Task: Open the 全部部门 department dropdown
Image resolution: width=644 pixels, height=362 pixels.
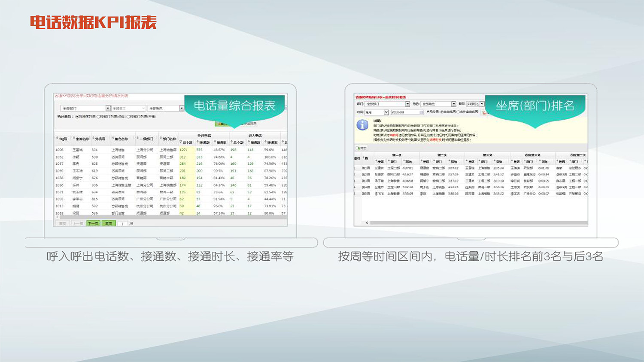Action: click(x=407, y=104)
